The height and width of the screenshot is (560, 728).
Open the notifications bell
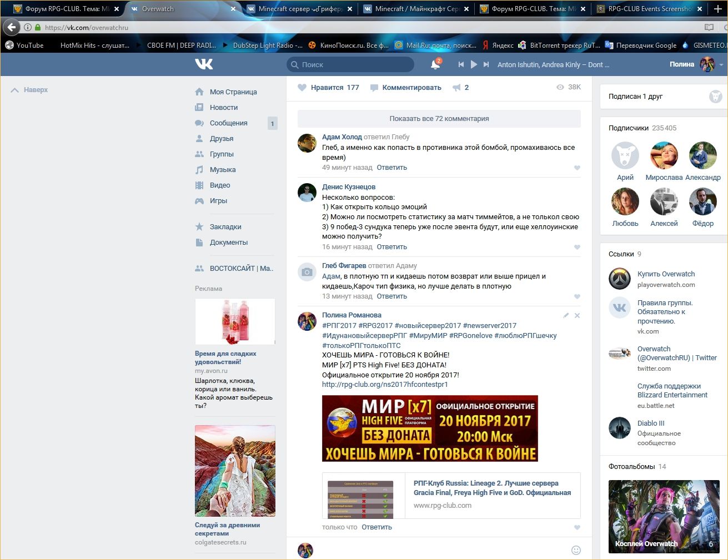point(435,64)
